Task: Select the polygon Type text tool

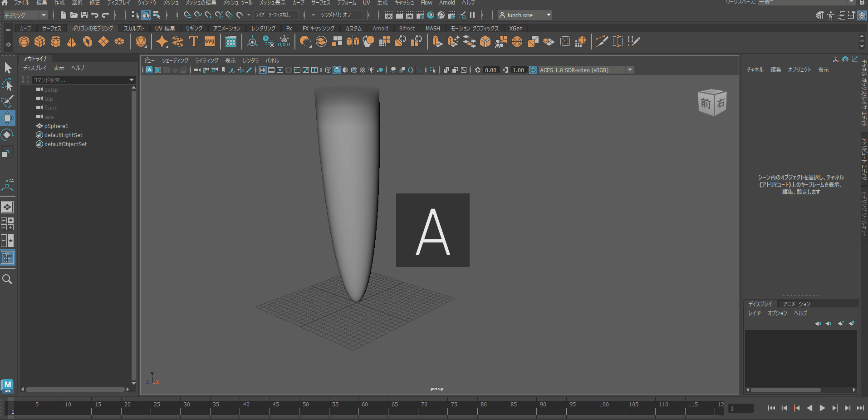Action: tap(194, 42)
